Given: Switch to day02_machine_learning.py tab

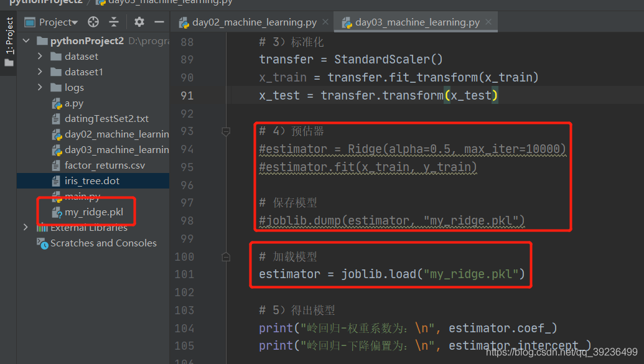Looking at the screenshot, I should (x=254, y=22).
